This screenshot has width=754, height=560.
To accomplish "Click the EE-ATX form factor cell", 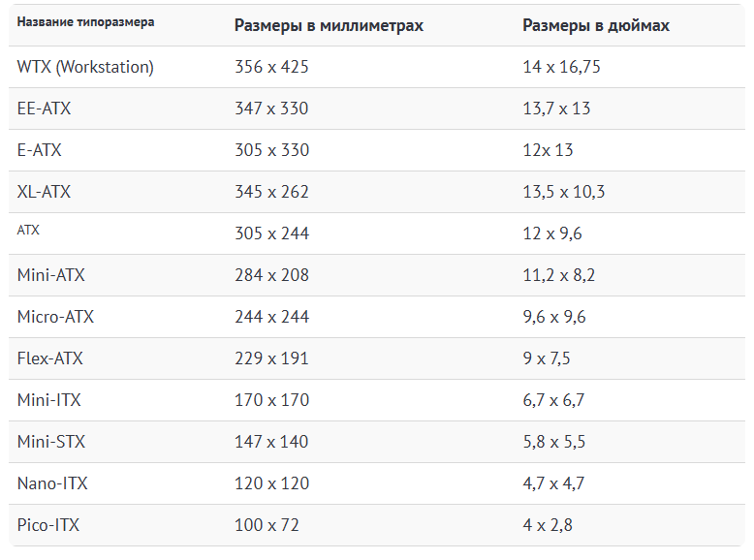I will tap(44, 109).
